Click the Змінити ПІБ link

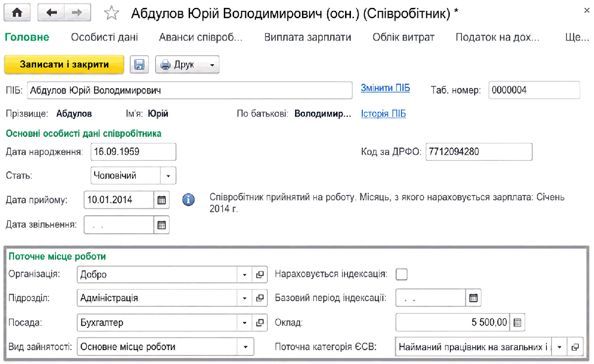(386, 89)
